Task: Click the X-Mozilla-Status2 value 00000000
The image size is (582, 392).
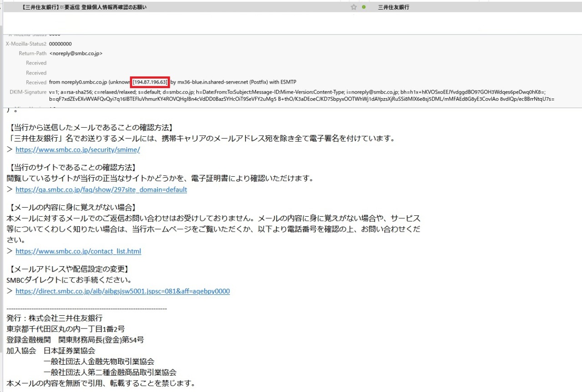Action: click(x=60, y=44)
